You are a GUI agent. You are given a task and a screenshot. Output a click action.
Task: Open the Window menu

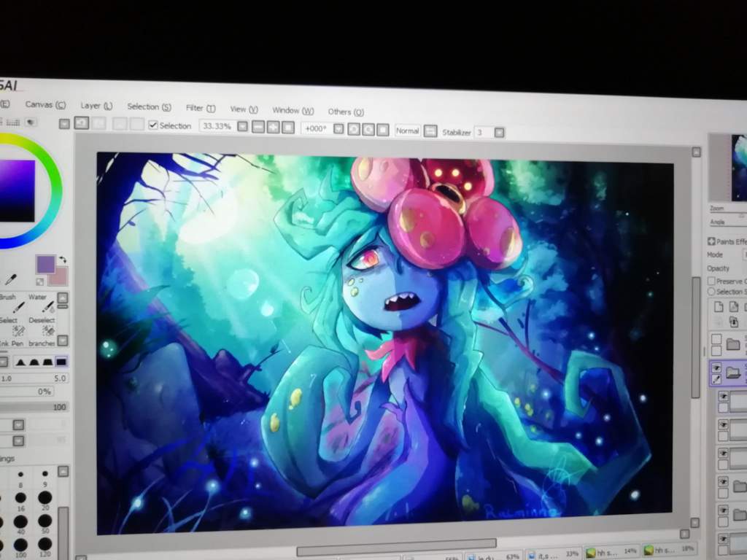click(x=293, y=111)
